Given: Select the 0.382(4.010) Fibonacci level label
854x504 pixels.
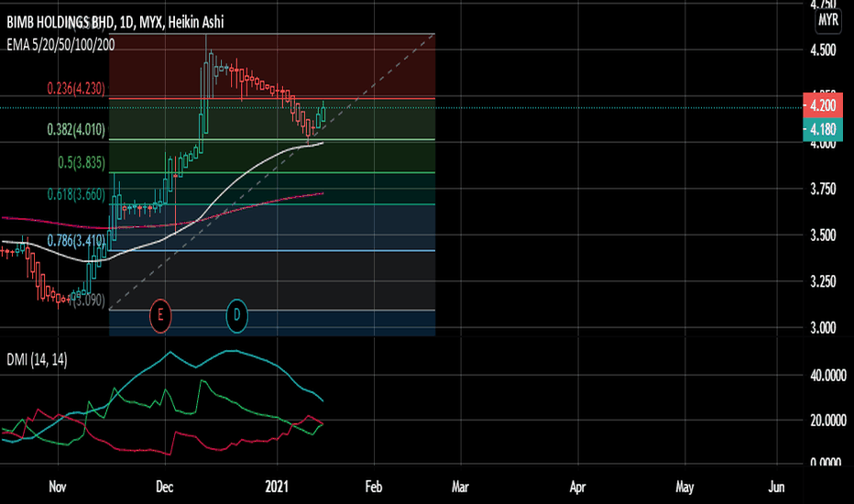Looking at the screenshot, I should click(76, 130).
